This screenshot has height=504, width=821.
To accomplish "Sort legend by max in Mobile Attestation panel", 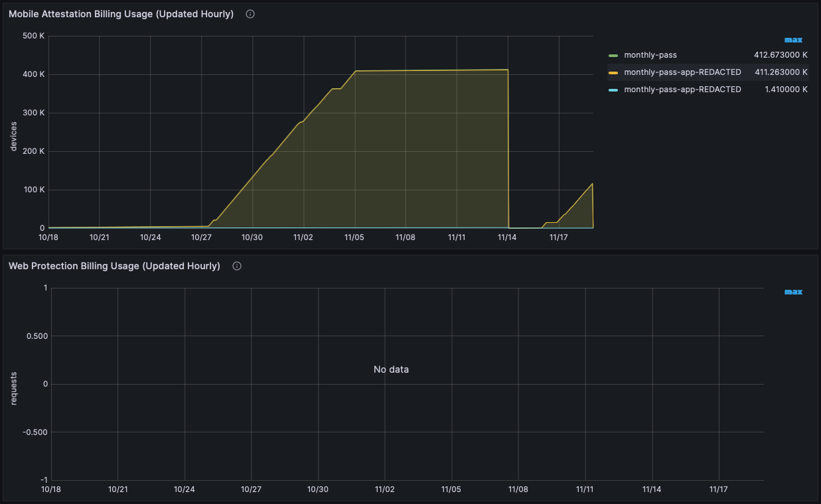I will 793,40.
